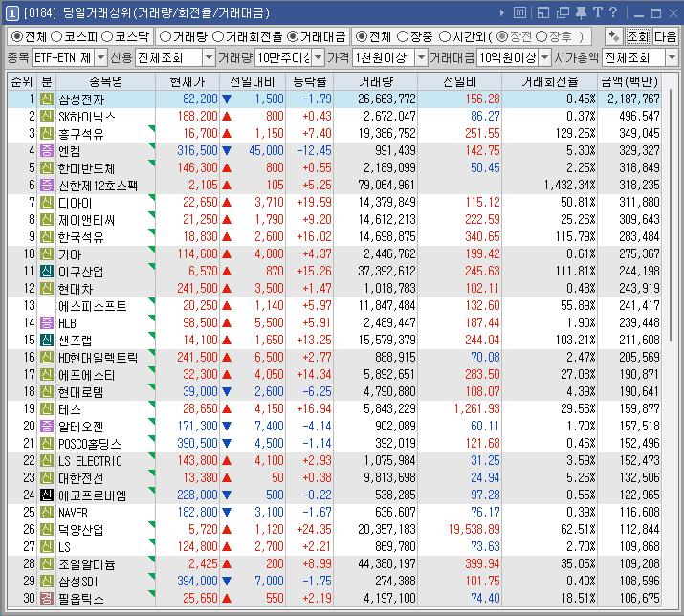Click the 조회 search button
This screenshot has height=616, width=684.
pos(638,36)
